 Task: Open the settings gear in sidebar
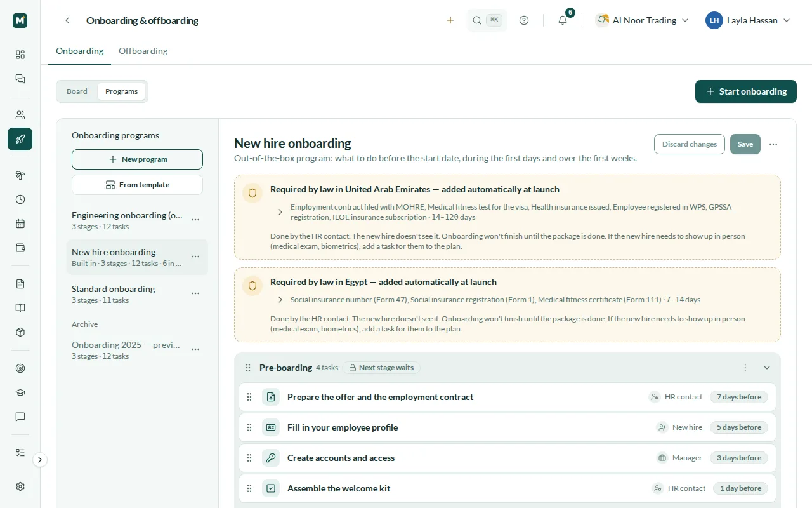(x=20, y=486)
